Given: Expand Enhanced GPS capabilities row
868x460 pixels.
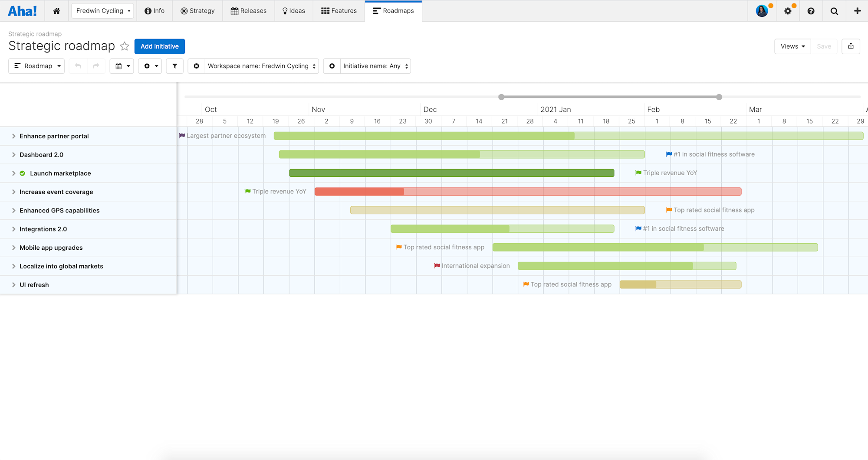Looking at the screenshot, I should [x=14, y=211].
